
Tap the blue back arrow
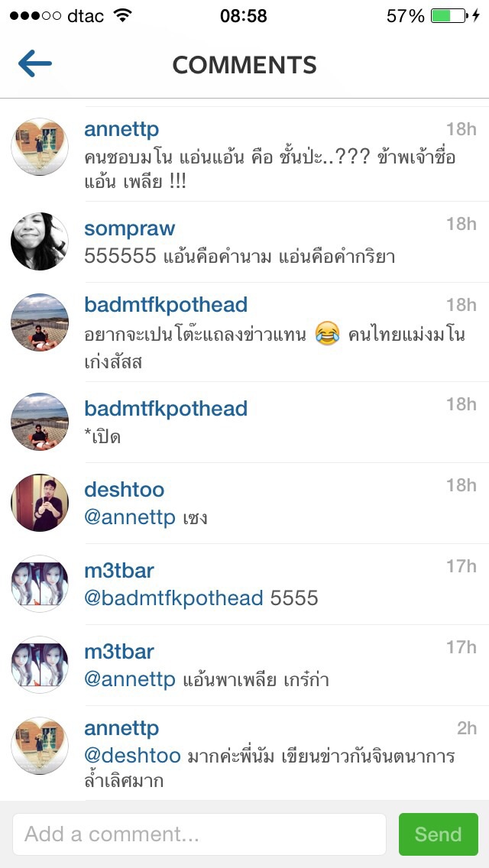[x=35, y=63]
